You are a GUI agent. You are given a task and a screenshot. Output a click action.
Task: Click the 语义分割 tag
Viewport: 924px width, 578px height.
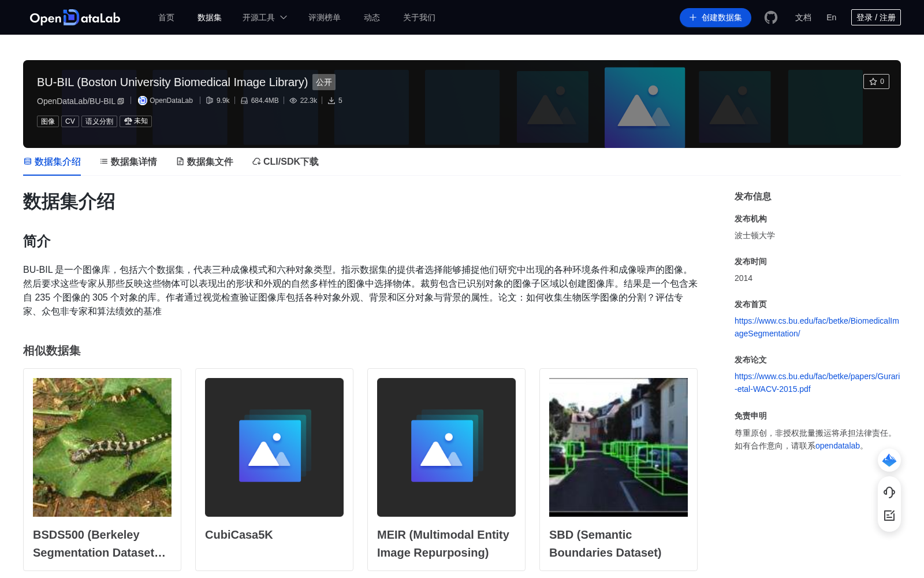[99, 121]
